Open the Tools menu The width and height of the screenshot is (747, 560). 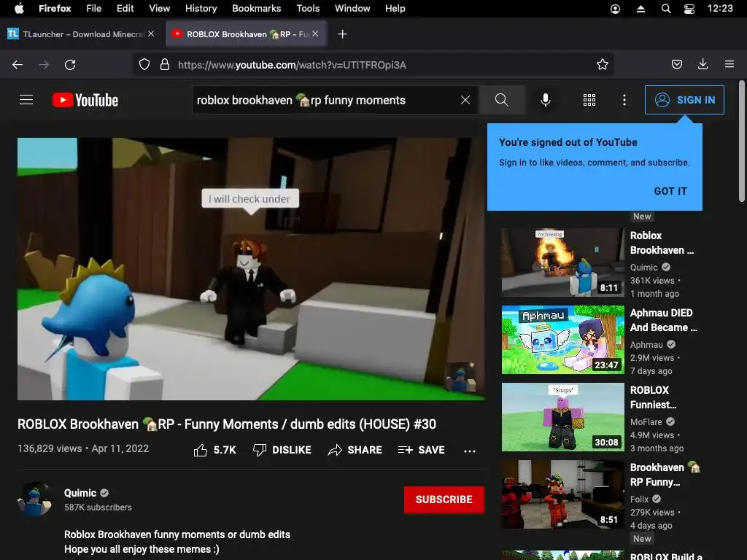coord(309,8)
